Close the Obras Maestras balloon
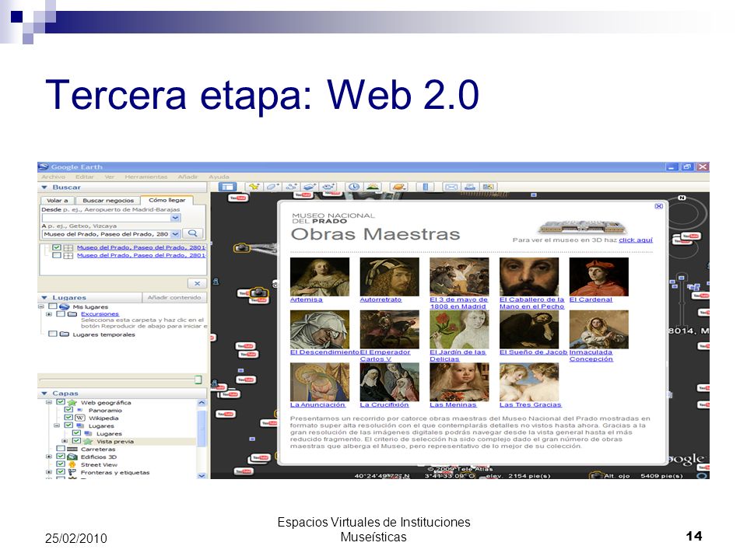Screen dimensions: 747x560 (x=658, y=206)
